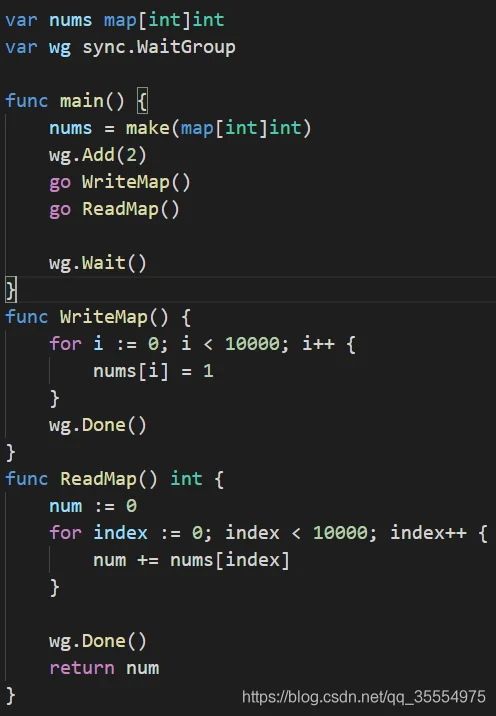Click the wg.Wait() call
Screen dimensions: 496x716
98,263
